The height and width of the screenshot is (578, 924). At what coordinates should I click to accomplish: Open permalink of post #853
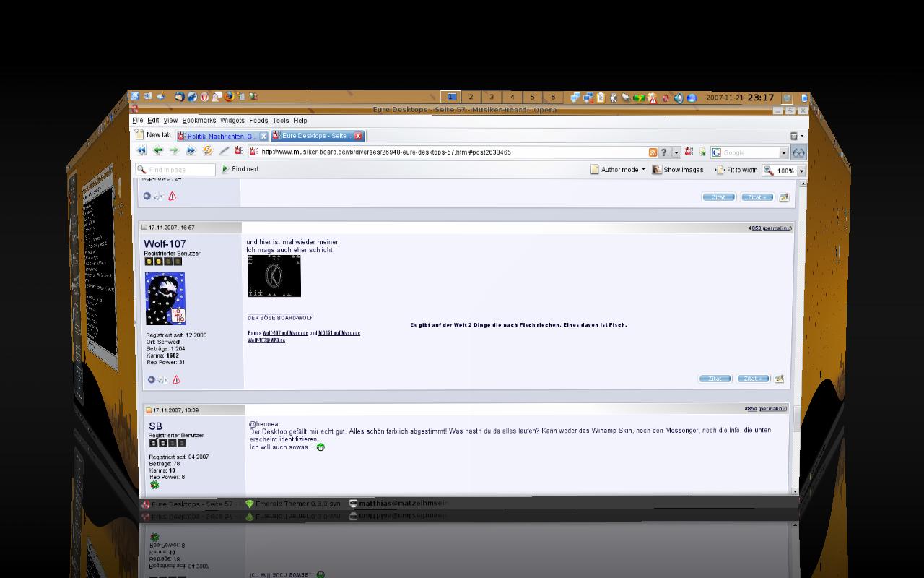point(777,228)
